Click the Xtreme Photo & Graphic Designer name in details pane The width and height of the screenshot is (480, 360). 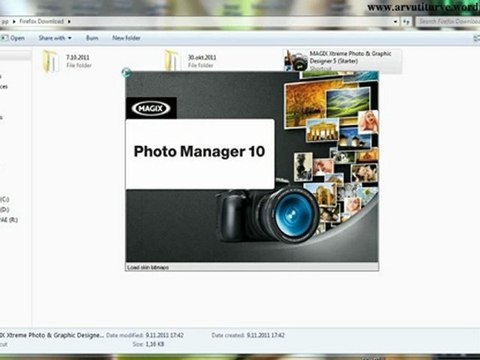click(52, 335)
